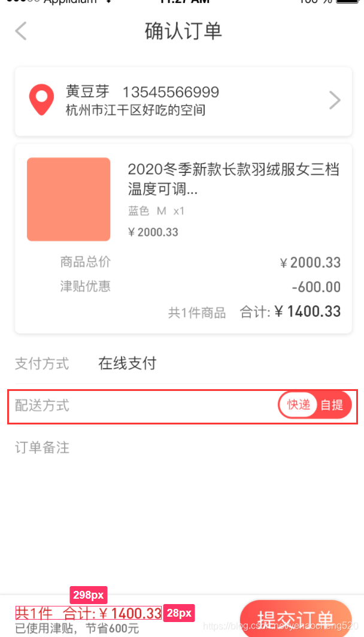Tap 共1件 合计 summary at bottom left
Viewport: 364px width, 637px height.
click(87, 613)
